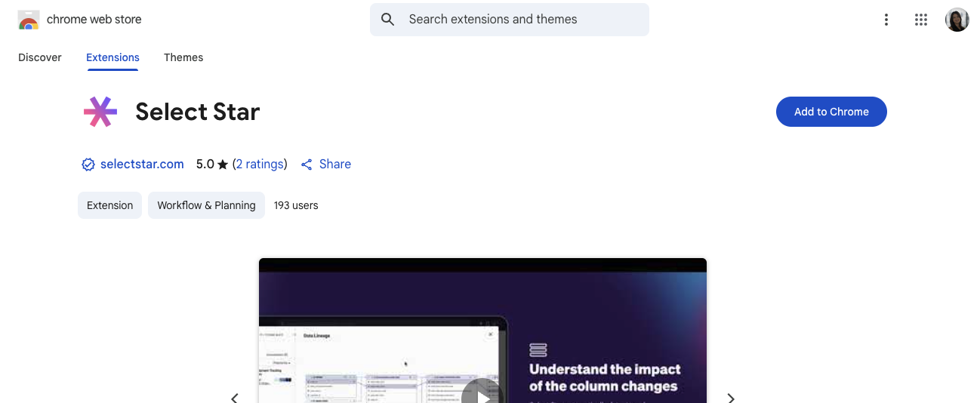Open the three-dot more options menu
980x403 pixels.
(x=886, y=20)
